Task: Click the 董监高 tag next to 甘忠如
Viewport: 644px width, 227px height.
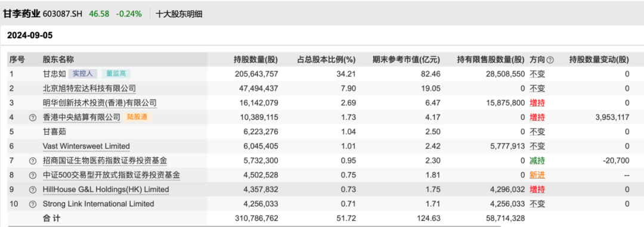Action: (x=116, y=74)
